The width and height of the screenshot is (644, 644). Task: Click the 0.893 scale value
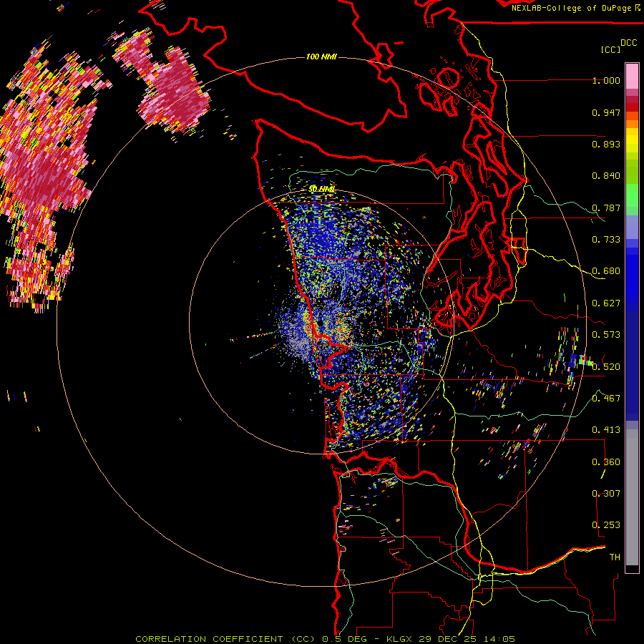[x=606, y=144]
